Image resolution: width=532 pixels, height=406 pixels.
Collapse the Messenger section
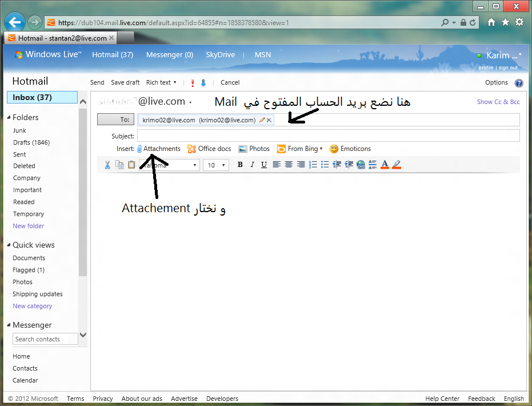(x=9, y=325)
